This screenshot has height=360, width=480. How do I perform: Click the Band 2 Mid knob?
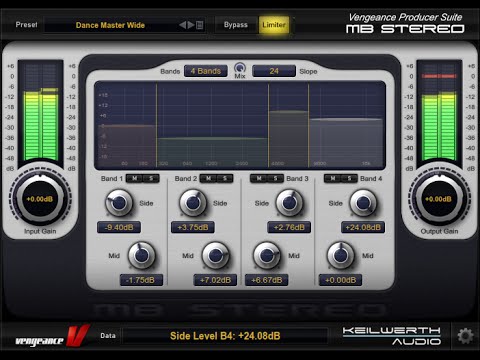(x=216, y=255)
